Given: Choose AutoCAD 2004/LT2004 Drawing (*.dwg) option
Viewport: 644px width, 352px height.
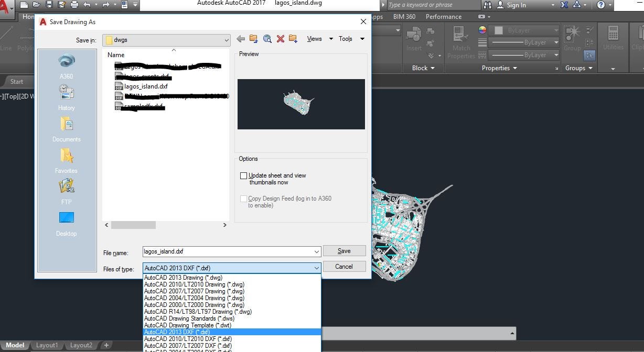Looking at the screenshot, I should click(232, 298).
